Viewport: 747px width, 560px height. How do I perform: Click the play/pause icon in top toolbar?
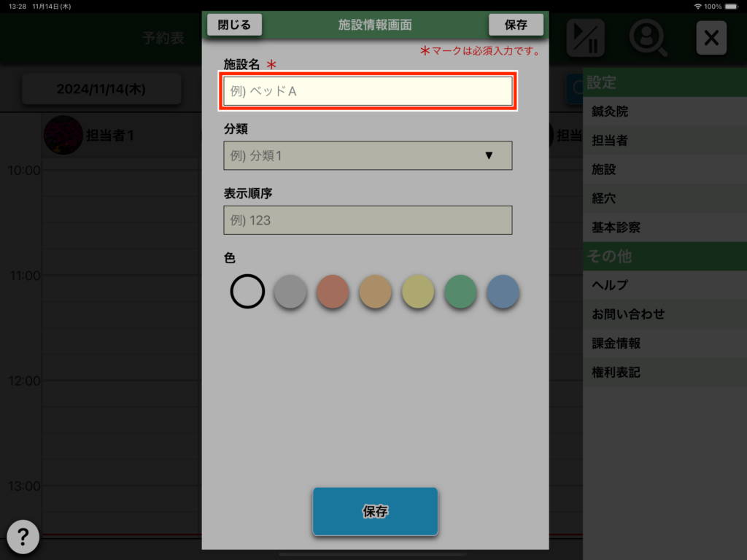[586, 38]
